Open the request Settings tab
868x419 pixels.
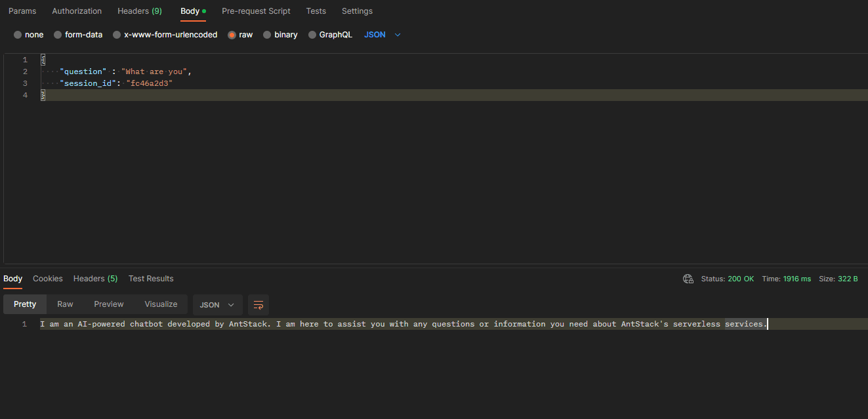point(357,11)
